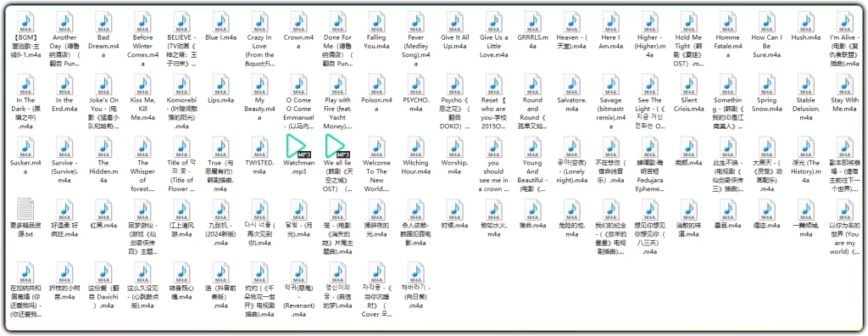Select the My Beauty.m4a file icon
This screenshot has height=336, width=868.
tap(259, 85)
